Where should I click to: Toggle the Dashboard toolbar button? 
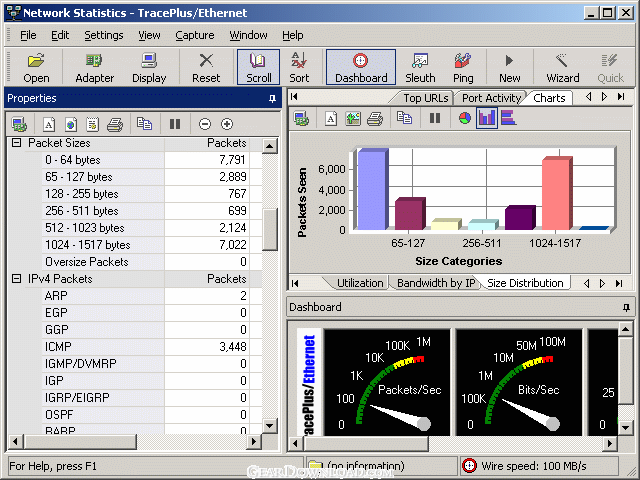pyautogui.click(x=361, y=67)
